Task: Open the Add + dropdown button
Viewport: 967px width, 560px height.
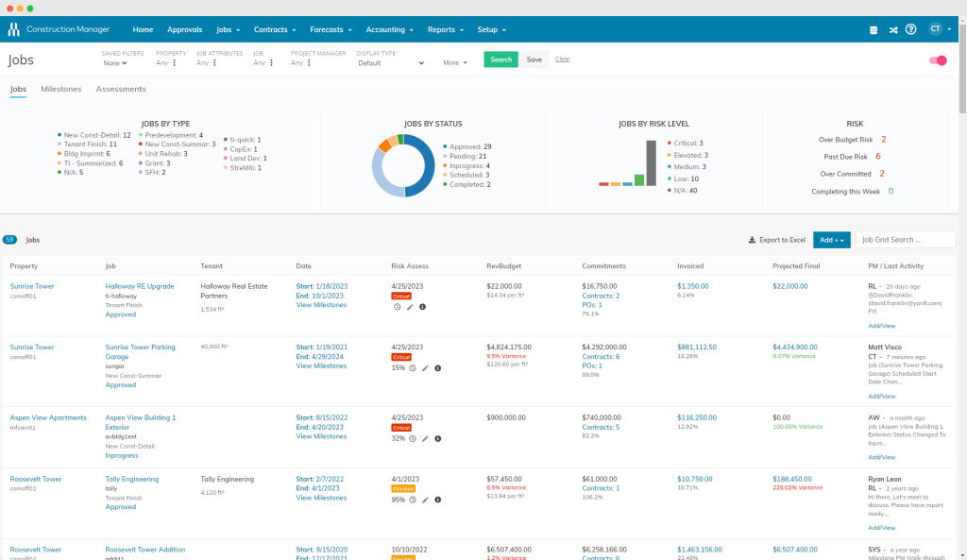Action: click(x=831, y=240)
